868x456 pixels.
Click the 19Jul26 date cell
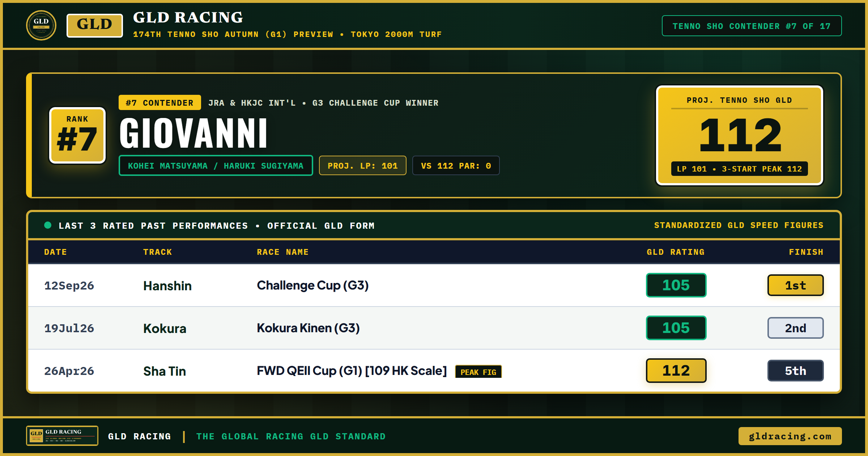coord(69,328)
